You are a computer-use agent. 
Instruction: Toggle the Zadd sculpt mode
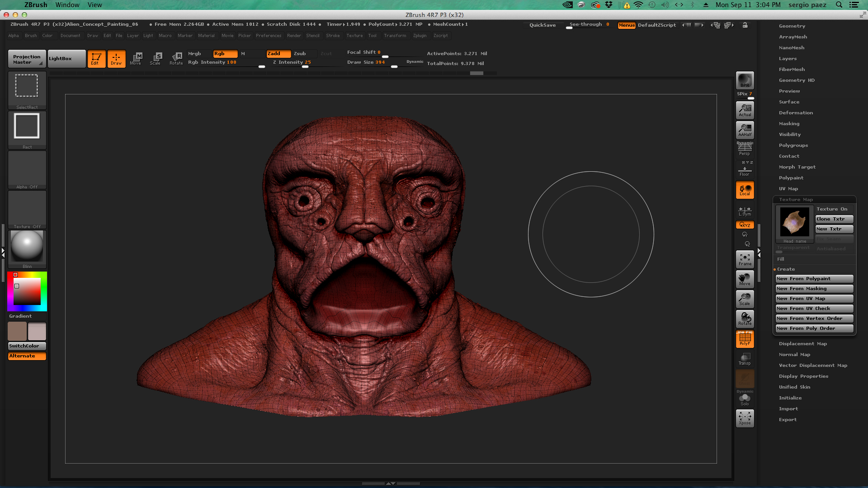point(278,54)
